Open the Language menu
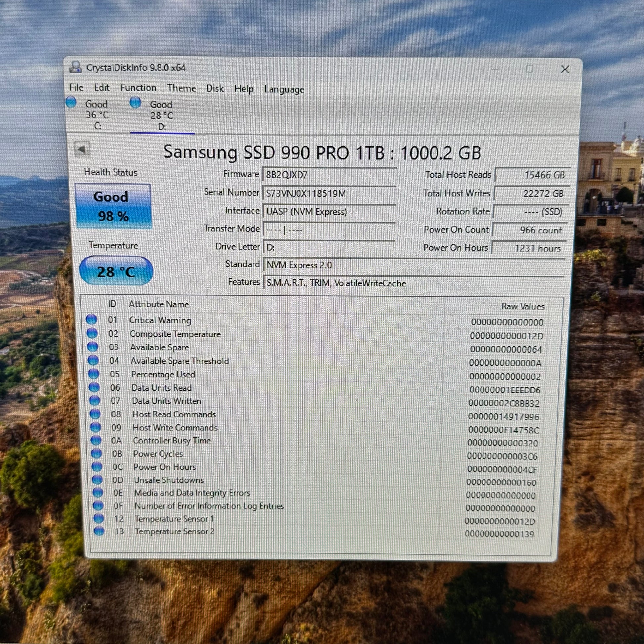The image size is (644, 644). click(284, 89)
